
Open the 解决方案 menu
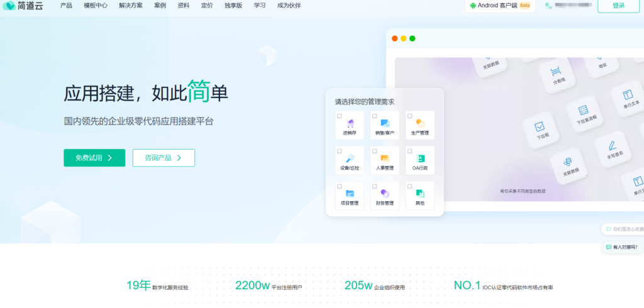pos(131,6)
